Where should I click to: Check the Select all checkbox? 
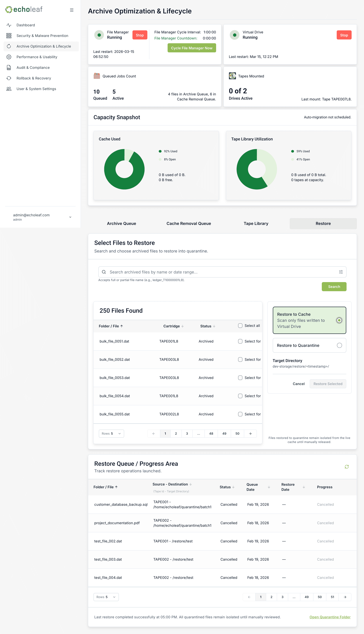coord(240,325)
